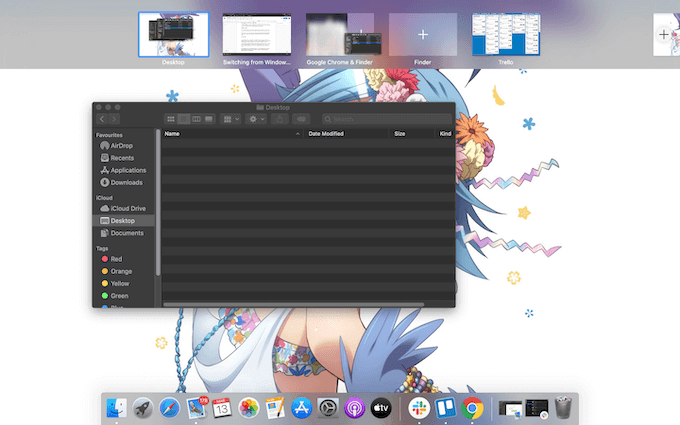Open Launchpad from the Dock

click(143, 408)
